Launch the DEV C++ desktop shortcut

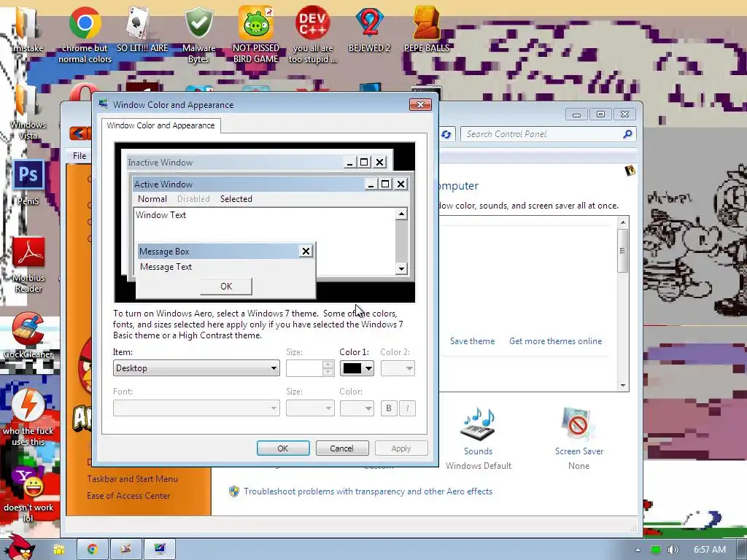click(x=312, y=35)
